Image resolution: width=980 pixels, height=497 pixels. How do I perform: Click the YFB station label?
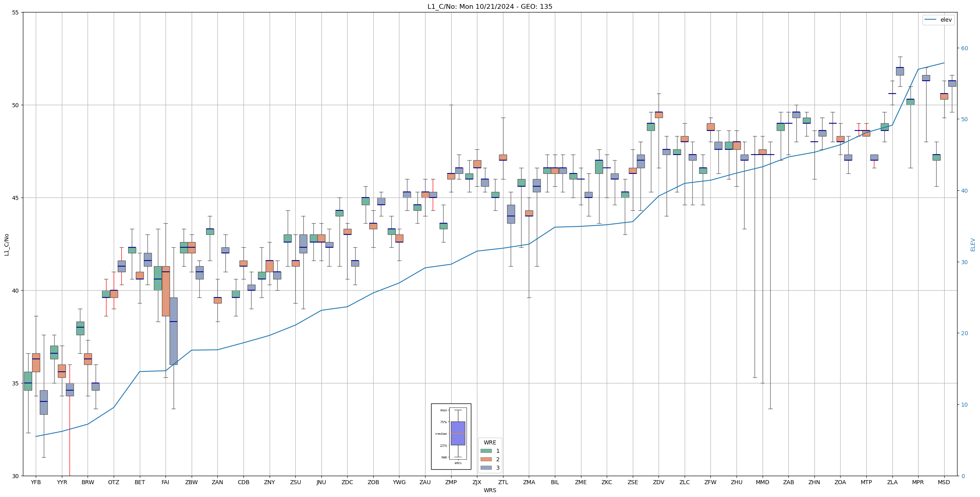pos(36,482)
